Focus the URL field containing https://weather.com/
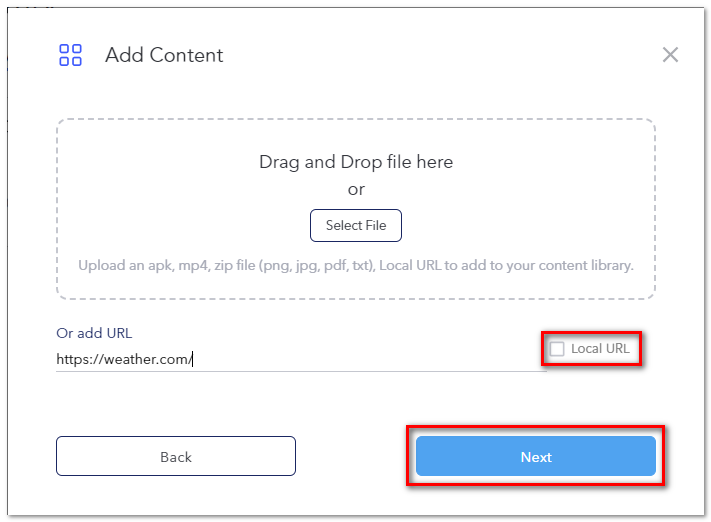The width and height of the screenshot is (711, 522). click(301, 359)
